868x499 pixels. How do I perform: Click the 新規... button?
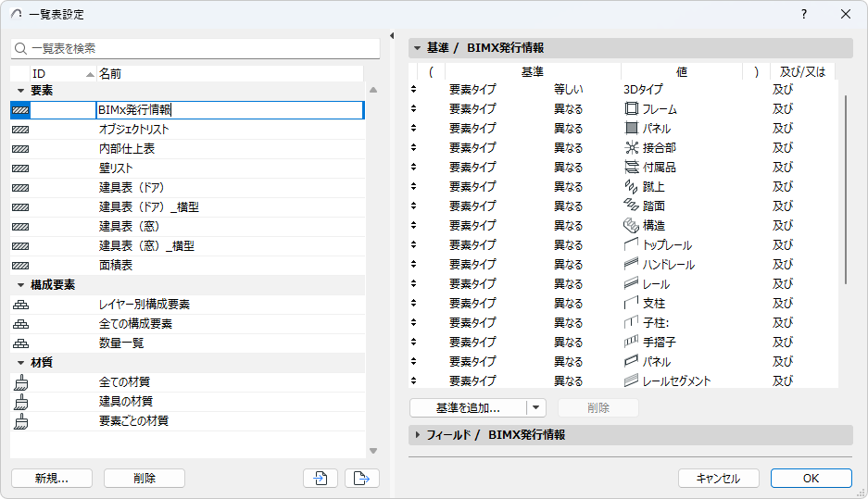tap(51, 478)
